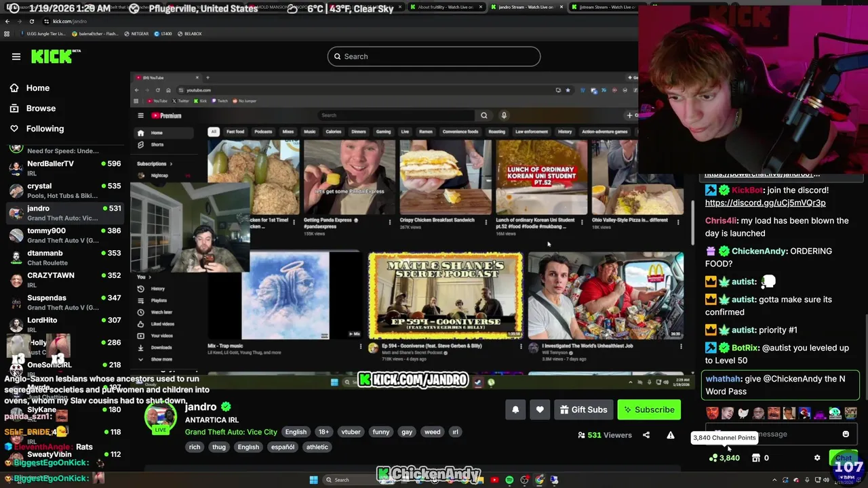
Task: Open tommy900 channel in sidebar
Action: (64, 235)
